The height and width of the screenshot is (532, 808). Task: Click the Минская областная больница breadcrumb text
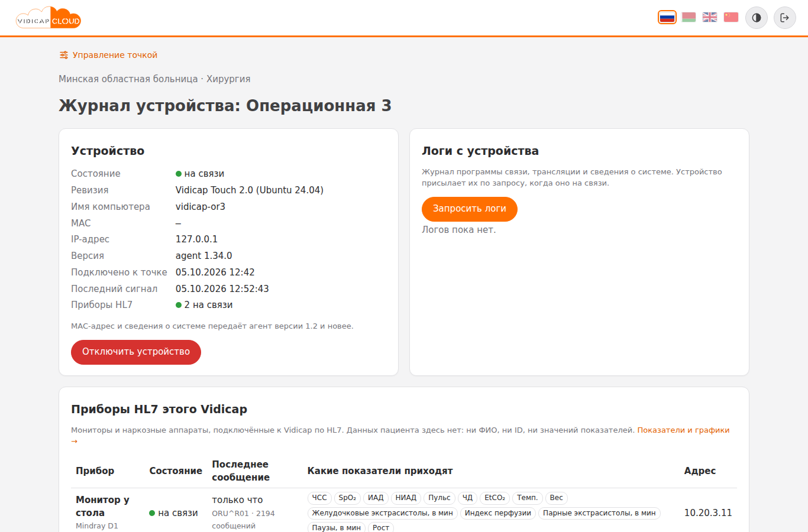128,79
